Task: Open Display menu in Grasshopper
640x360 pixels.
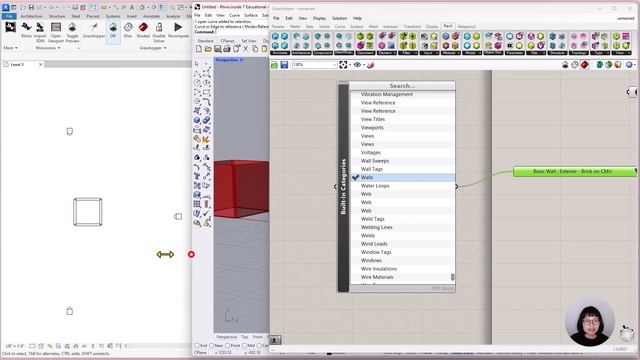Action: click(x=319, y=18)
